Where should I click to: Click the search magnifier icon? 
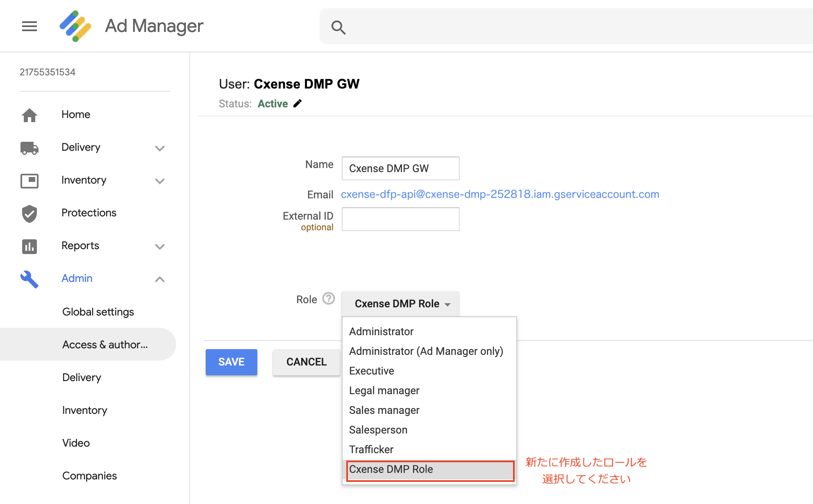point(338,27)
